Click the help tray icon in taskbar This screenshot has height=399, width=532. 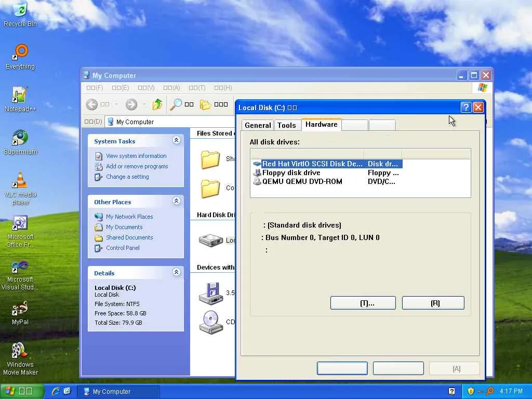(451, 391)
